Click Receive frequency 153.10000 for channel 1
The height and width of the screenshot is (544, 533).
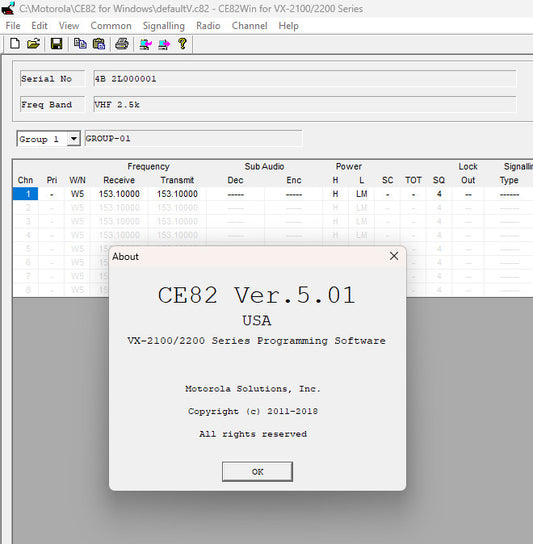[x=119, y=194]
